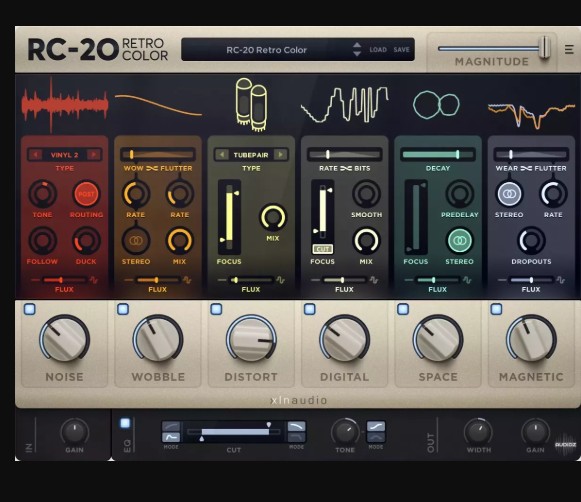Click the Digital Focus range slider
This screenshot has height=502, width=581.
click(x=323, y=212)
